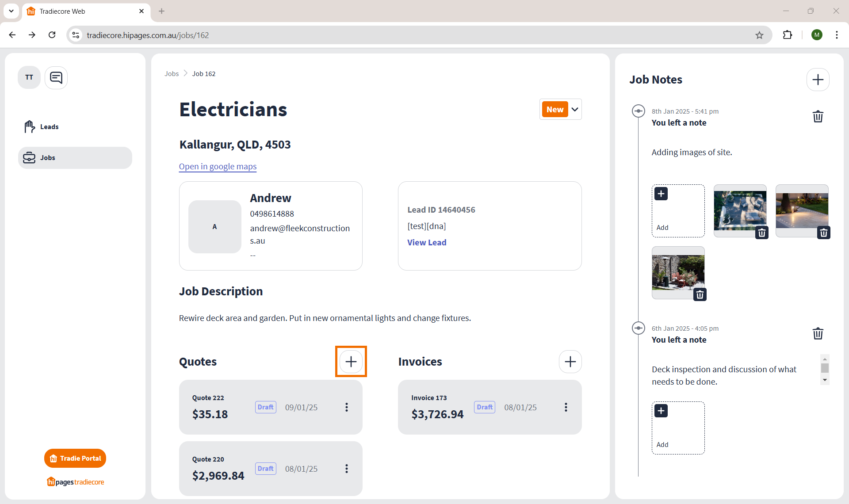The image size is (849, 504).
Task: Delete the 8th Jan 2025 note
Action: (x=818, y=117)
